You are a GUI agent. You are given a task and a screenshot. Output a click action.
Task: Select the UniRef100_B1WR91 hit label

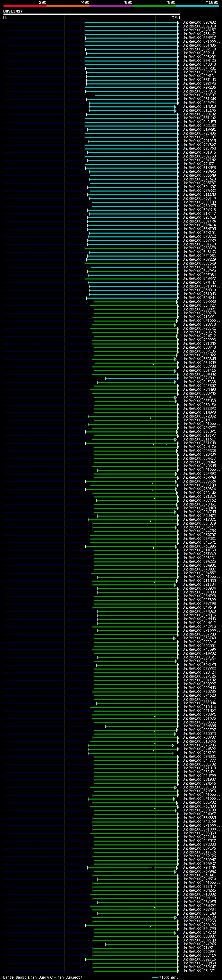point(199,129)
